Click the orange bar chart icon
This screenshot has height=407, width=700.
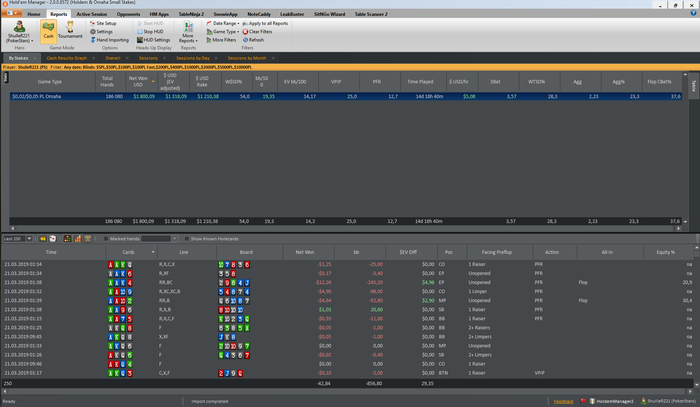point(78,239)
